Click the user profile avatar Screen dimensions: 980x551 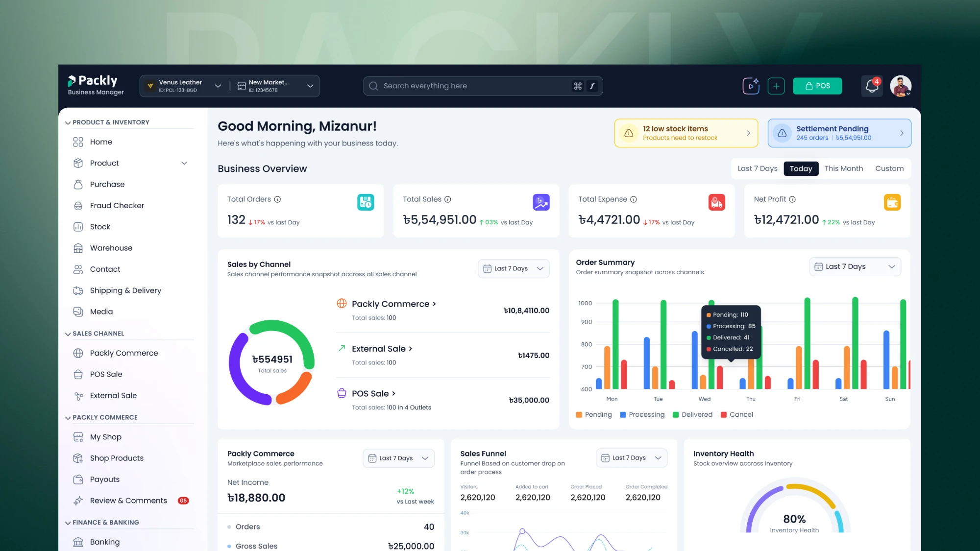[901, 86]
